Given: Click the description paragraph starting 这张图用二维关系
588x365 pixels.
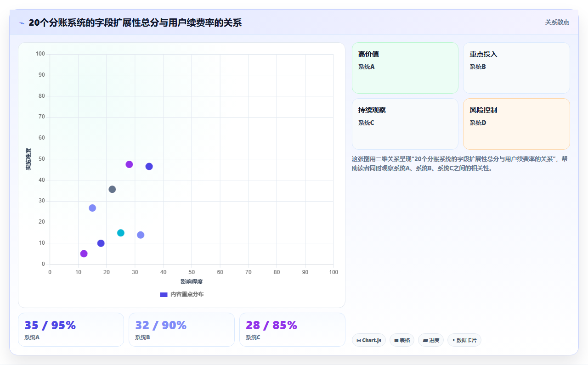Looking at the screenshot, I should tap(460, 163).
